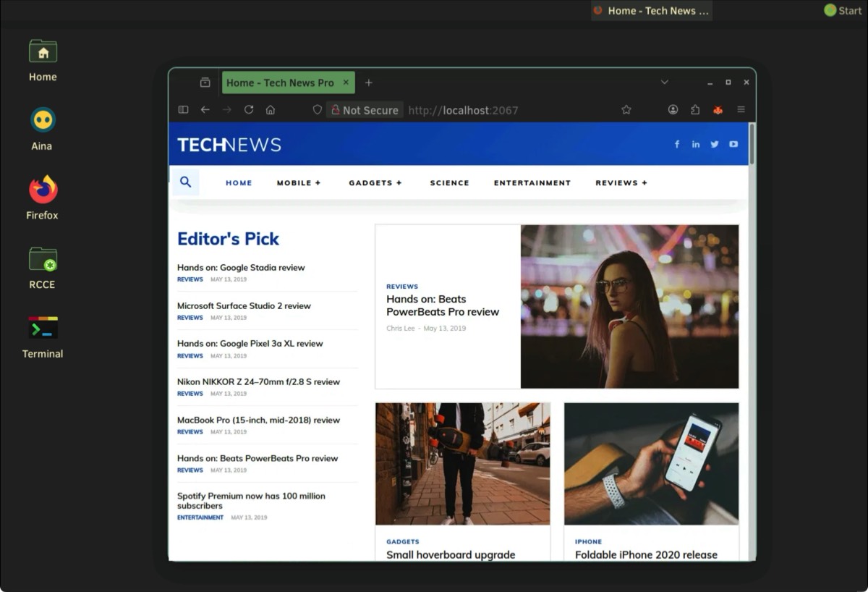Click the hoverboard article thumbnail image
This screenshot has height=592, width=868.
coord(462,463)
